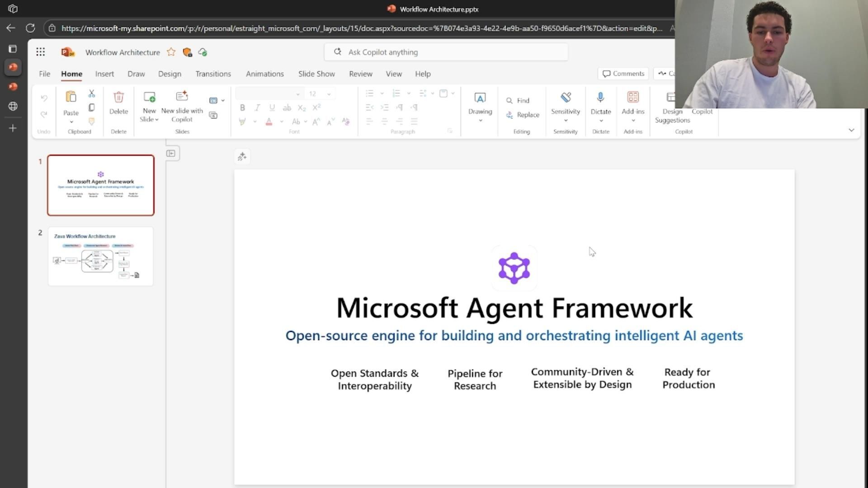This screenshot has height=488, width=868.
Task: Collapse the ribbon with chevron
Action: tap(851, 130)
